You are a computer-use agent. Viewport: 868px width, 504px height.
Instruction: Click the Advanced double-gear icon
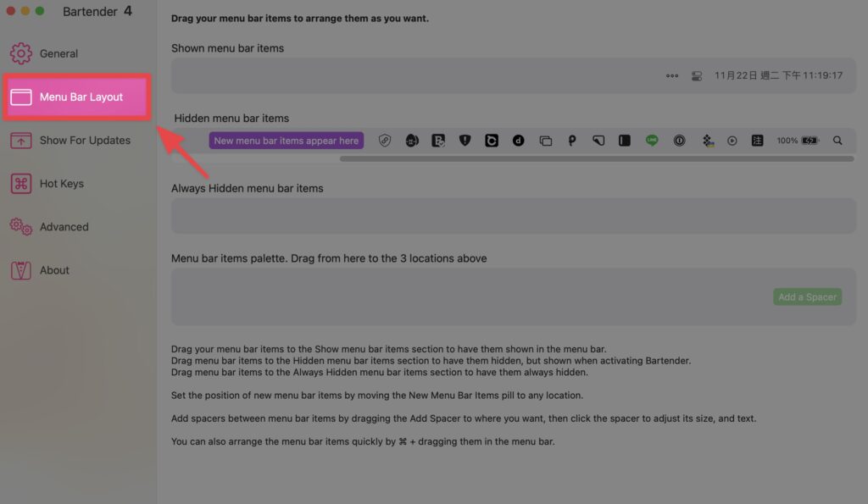point(21,227)
